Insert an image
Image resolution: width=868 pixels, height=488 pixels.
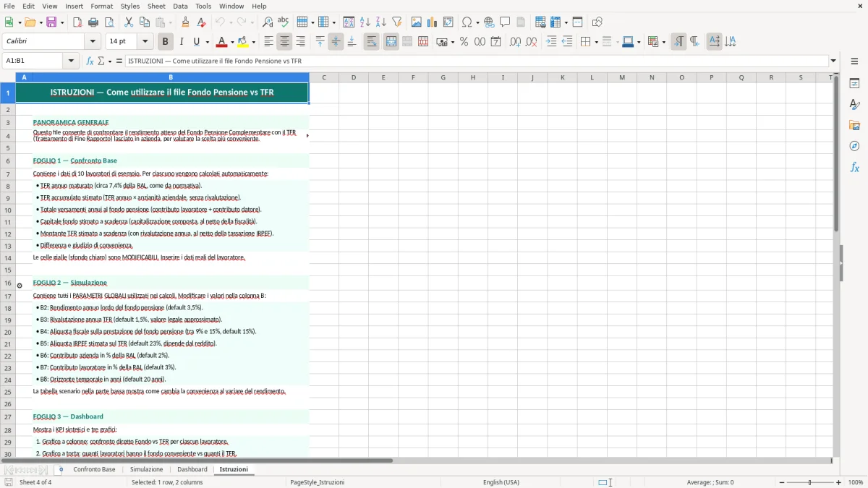(417, 22)
